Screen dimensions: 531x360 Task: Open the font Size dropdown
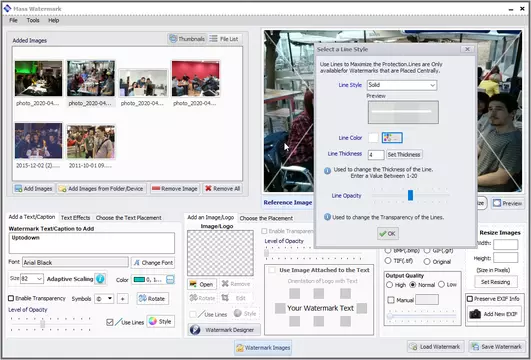pos(32,279)
